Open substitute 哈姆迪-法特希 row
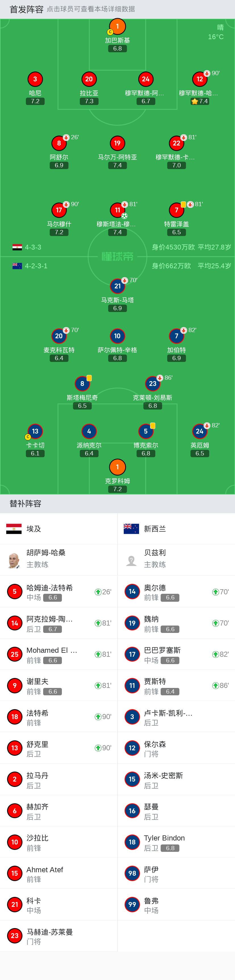The height and width of the screenshot is (980, 235). click(x=59, y=592)
